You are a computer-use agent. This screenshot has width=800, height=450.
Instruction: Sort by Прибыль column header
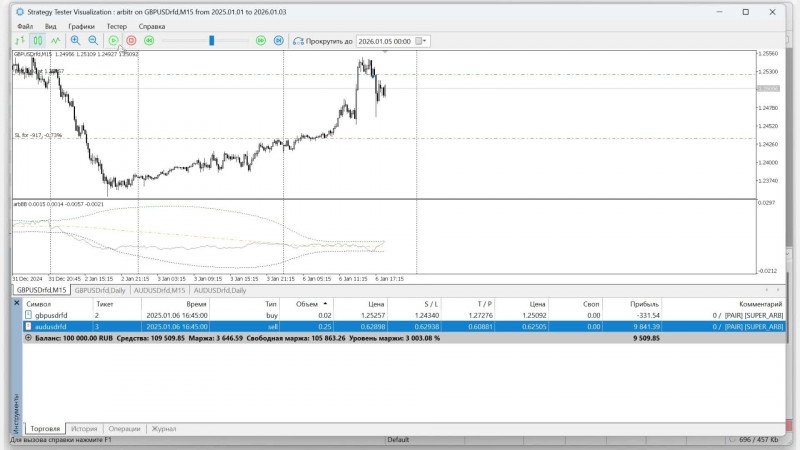point(632,304)
